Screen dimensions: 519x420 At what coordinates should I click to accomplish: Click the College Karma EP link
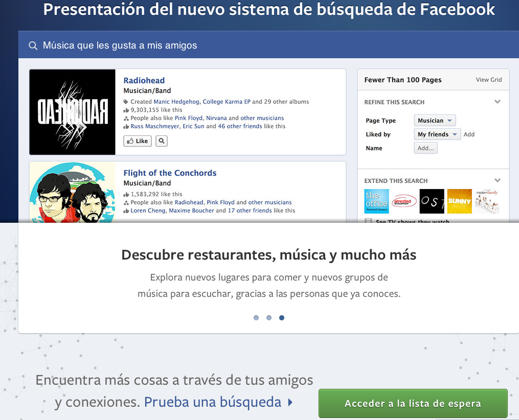pyautogui.click(x=227, y=102)
